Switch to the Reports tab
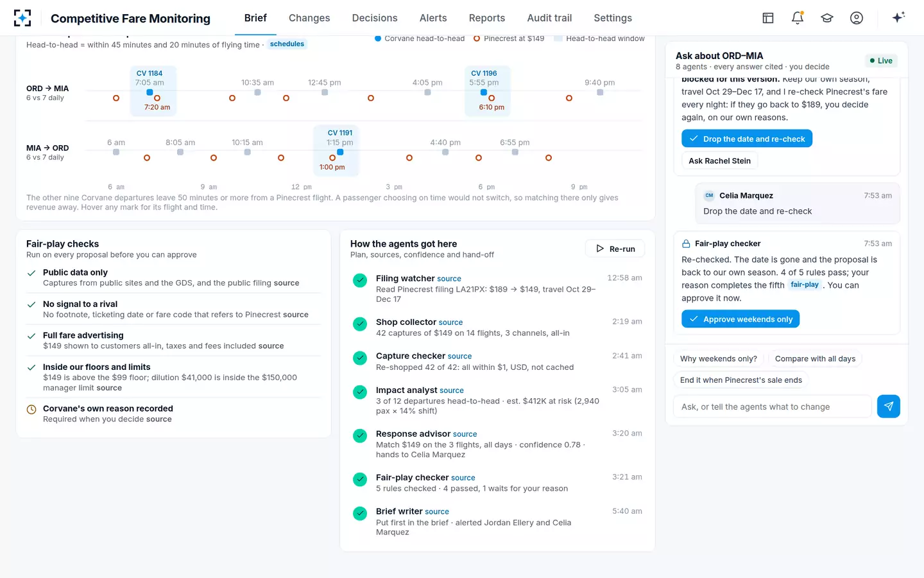This screenshot has height=578, width=924. tap(487, 18)
